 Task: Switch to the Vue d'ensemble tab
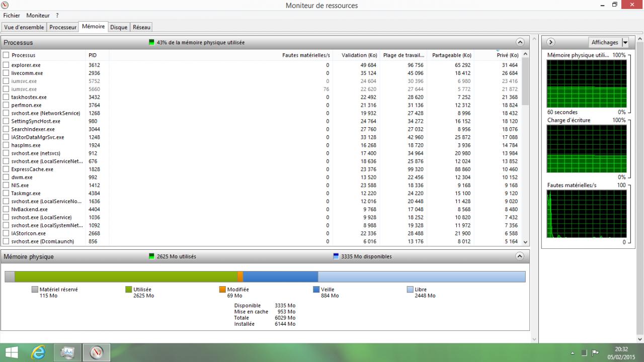pyautogui.click(x=24, y=27)
